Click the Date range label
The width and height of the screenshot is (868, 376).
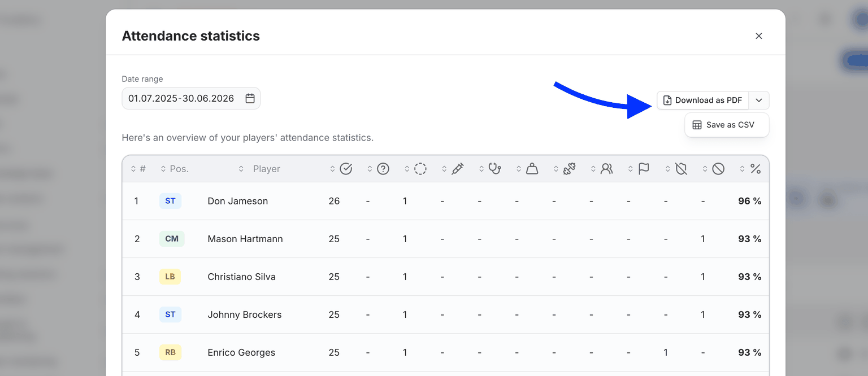click(x=142, y=79)
